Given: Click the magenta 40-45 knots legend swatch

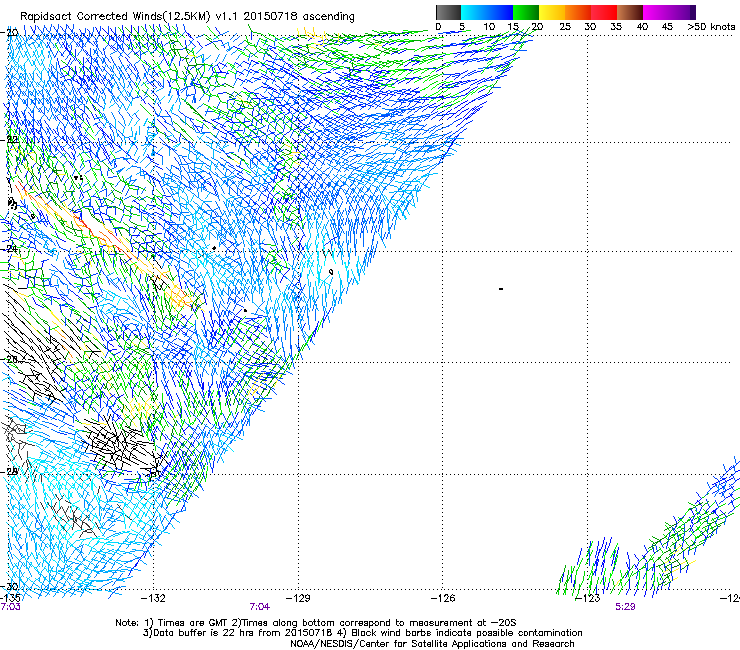Looking at the screenshot, I should (x=656, y=12).
